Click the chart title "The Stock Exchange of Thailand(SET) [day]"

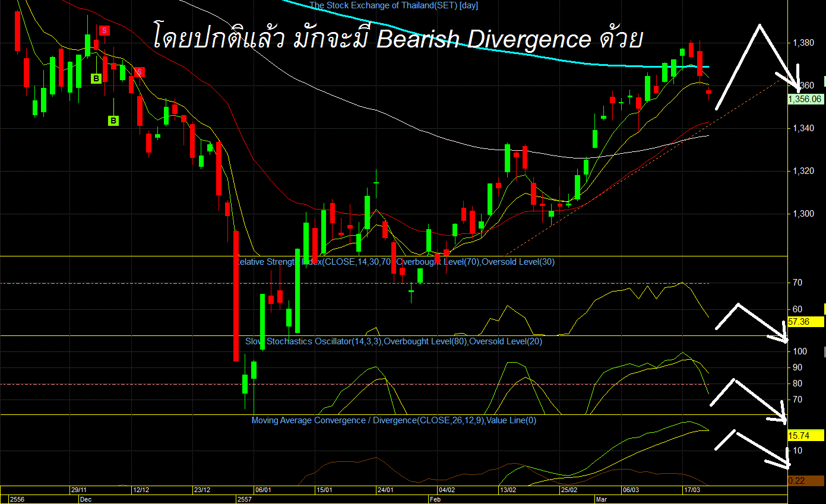pos(394,5)
